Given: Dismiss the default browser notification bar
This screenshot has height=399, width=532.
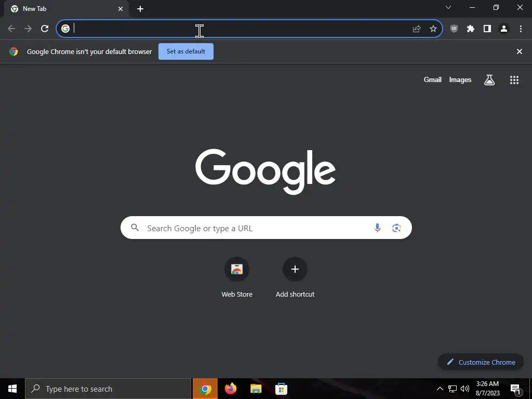Looking at the screenshot, I should [520, 51].
